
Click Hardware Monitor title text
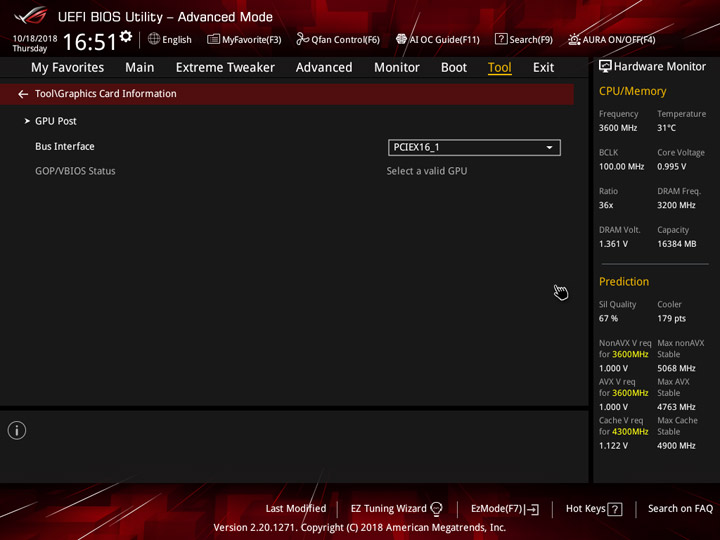click(x=659, y=67)
